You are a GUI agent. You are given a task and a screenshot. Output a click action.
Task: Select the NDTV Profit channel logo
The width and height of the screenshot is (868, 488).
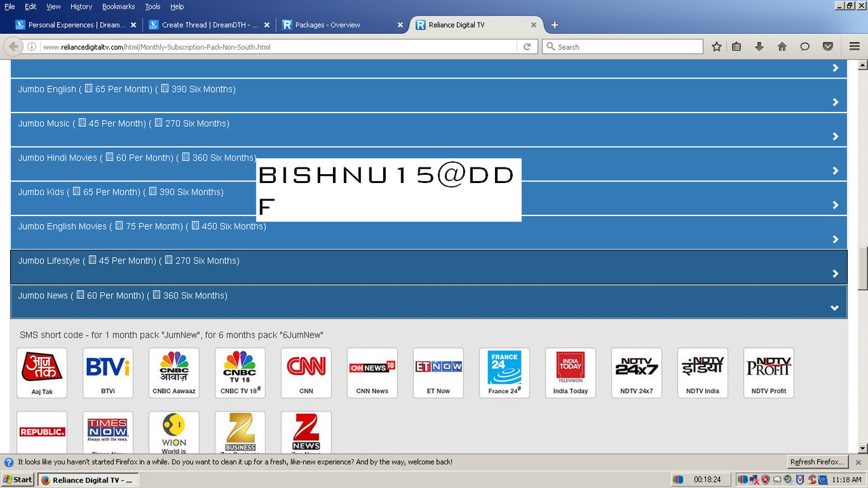(769, 373)
